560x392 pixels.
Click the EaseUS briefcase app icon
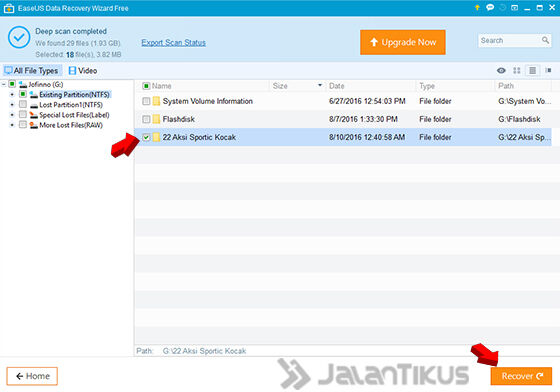[9, 8]
